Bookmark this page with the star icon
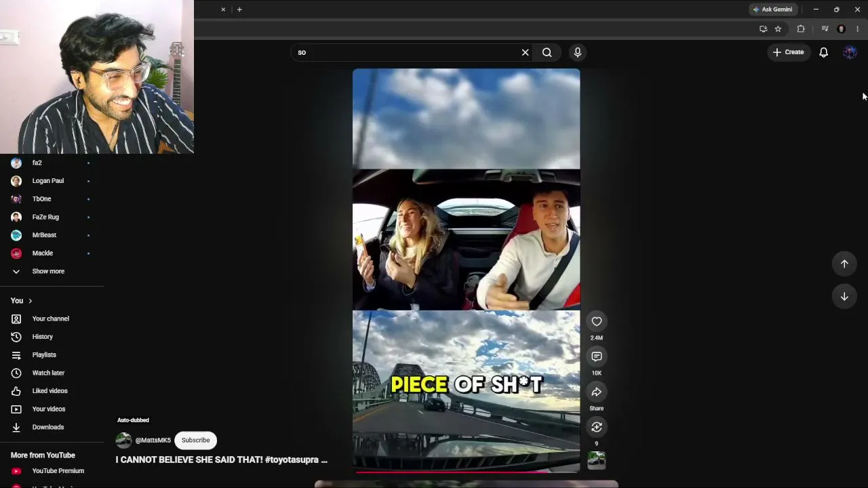Screen dimensions: 868x488 coord(778,29)
